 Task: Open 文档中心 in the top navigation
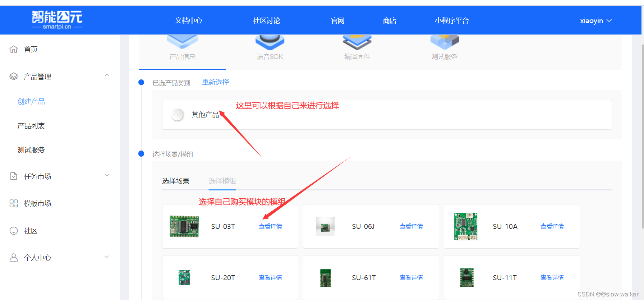point(189,21)
